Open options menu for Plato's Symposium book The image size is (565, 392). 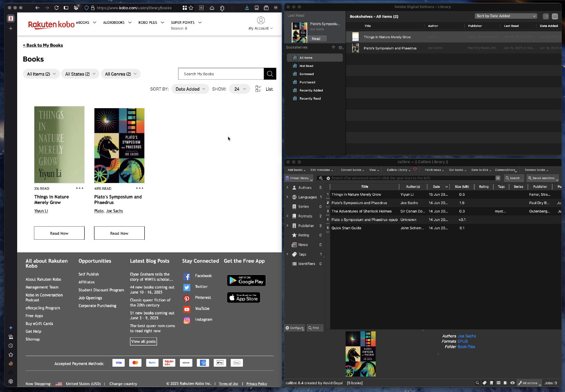139,188
